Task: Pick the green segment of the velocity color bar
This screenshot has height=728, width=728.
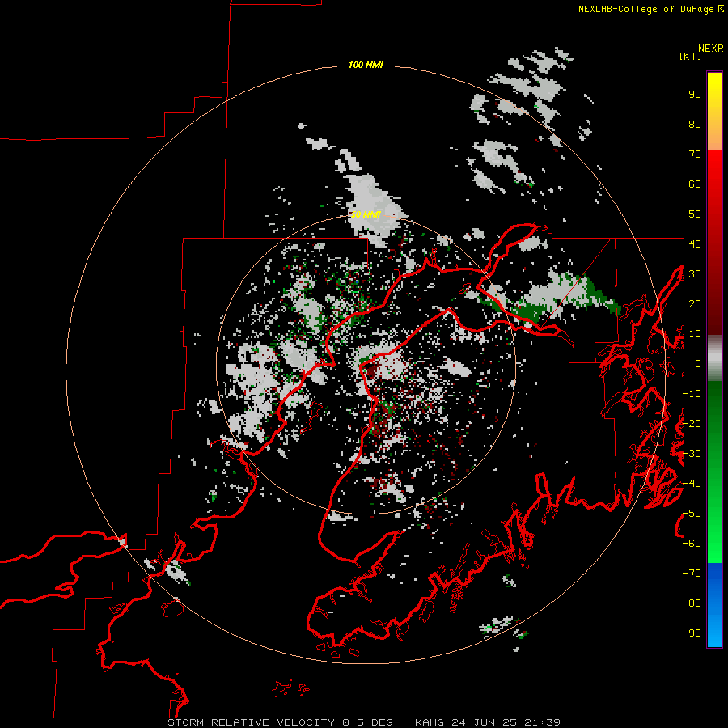Action: pyautogui.click(x=714, y=472)
